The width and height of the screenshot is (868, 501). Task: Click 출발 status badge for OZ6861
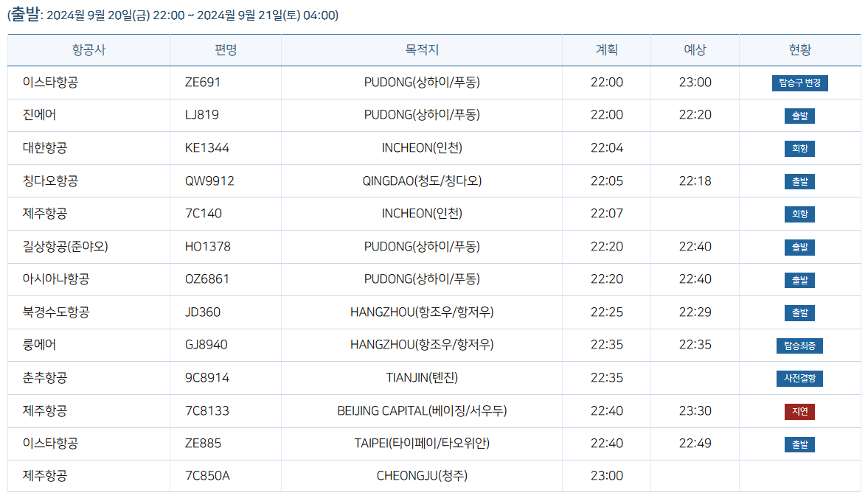click(800, 280)
